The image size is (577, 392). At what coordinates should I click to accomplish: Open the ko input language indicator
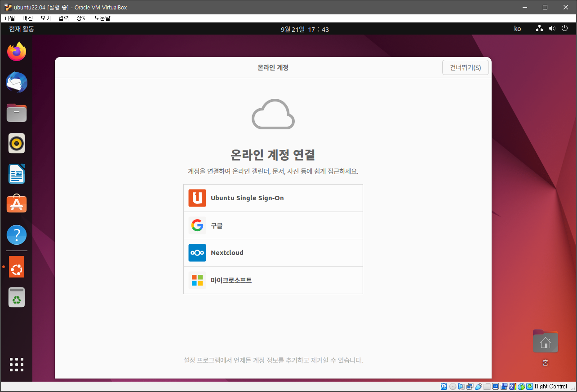click(x=518, y=29)
